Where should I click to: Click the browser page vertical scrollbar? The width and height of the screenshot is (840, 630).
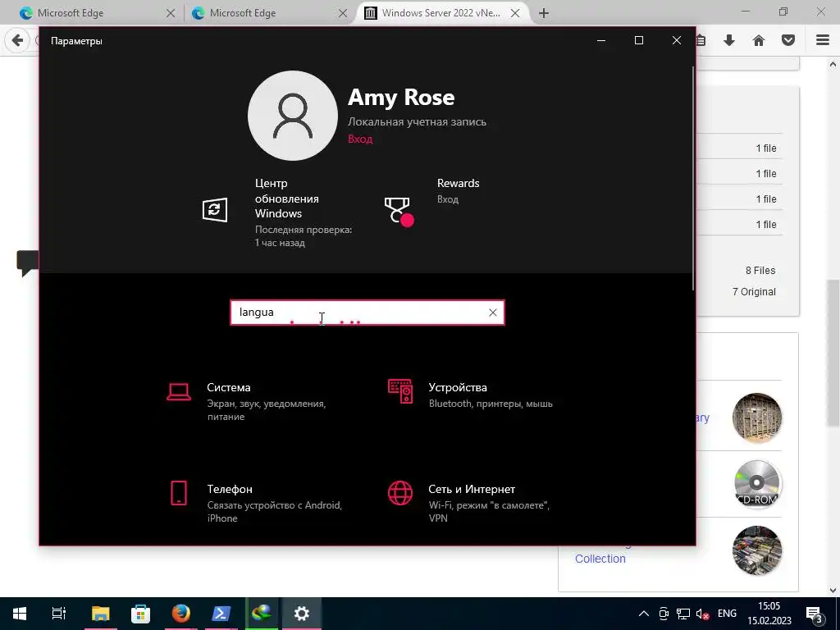click(x=833, y=353)
